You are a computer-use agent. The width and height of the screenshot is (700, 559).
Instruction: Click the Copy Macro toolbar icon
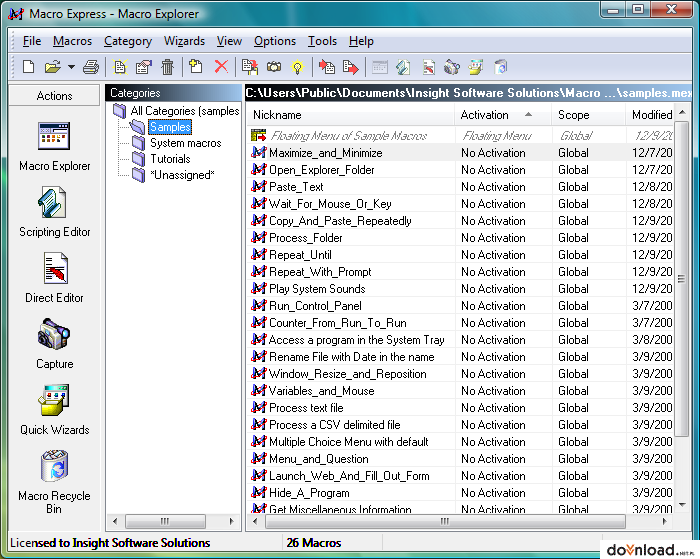coord(250,67)
